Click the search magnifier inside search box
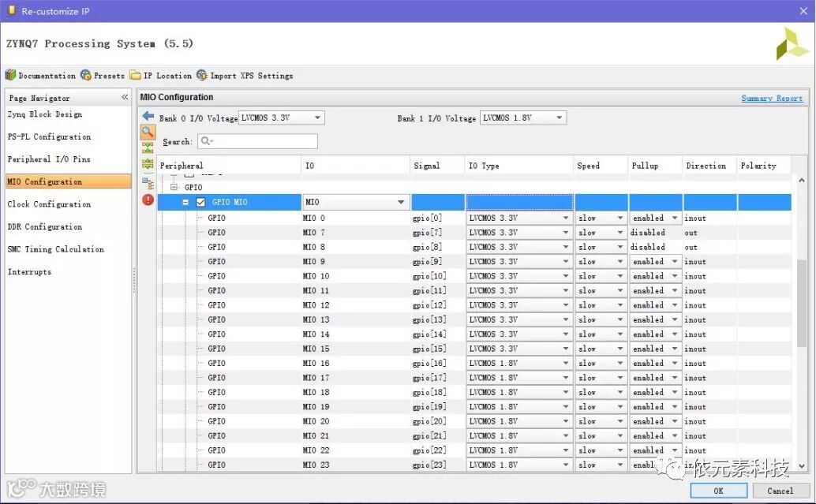 click(x=207, y=141)
